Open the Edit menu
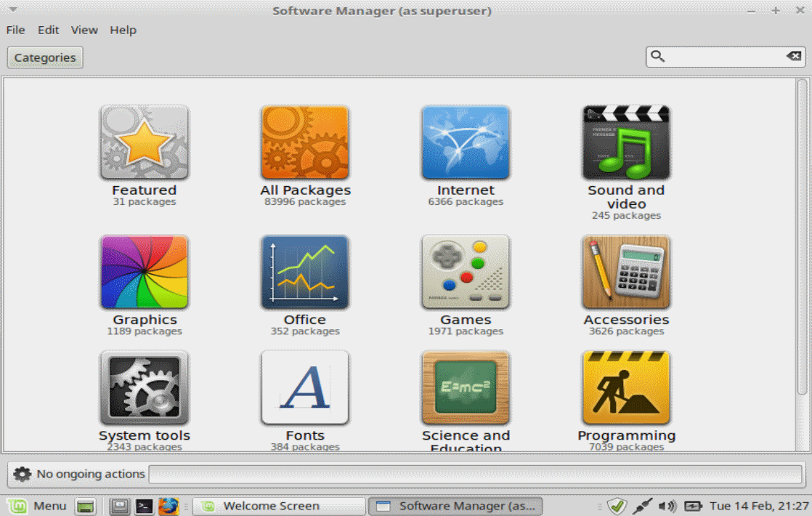 tap(48, 30)
